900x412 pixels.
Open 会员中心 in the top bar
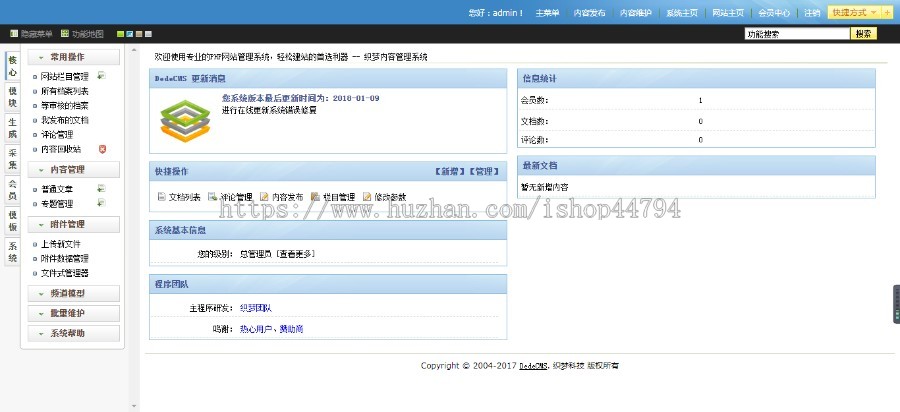click(774, 13)
